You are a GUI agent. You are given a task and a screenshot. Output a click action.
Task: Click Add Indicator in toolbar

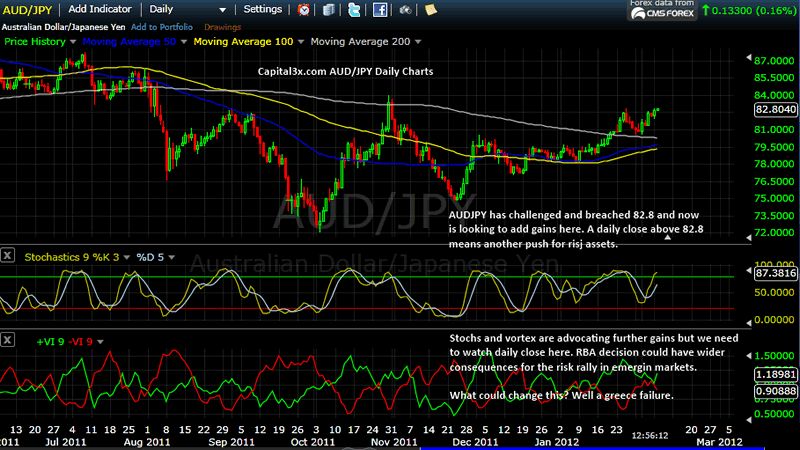pyautogui.click(x=103, y=9)
